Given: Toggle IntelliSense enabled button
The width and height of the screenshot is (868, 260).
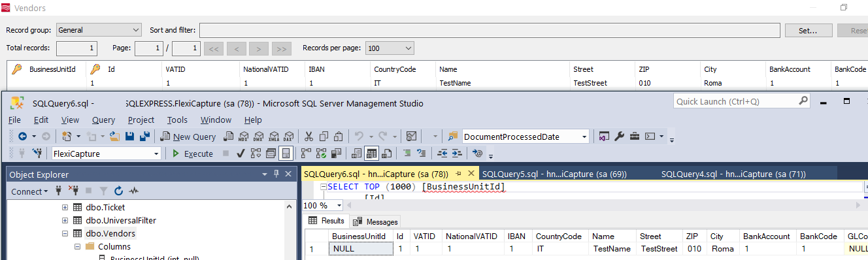Looking at the screenshot, I should pos(286,154).
